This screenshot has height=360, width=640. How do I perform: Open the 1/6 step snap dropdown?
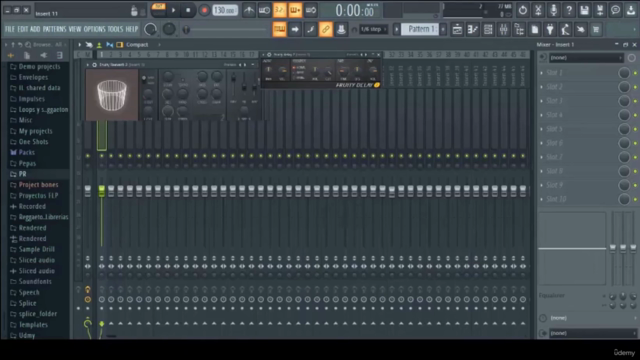[x=373, y=29]
